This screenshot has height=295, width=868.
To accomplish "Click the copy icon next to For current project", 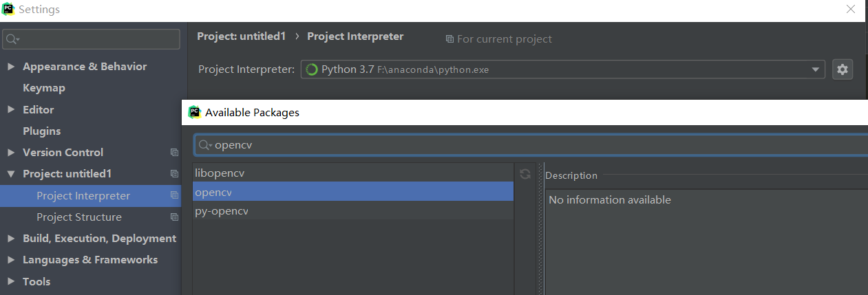I will 449,39.
